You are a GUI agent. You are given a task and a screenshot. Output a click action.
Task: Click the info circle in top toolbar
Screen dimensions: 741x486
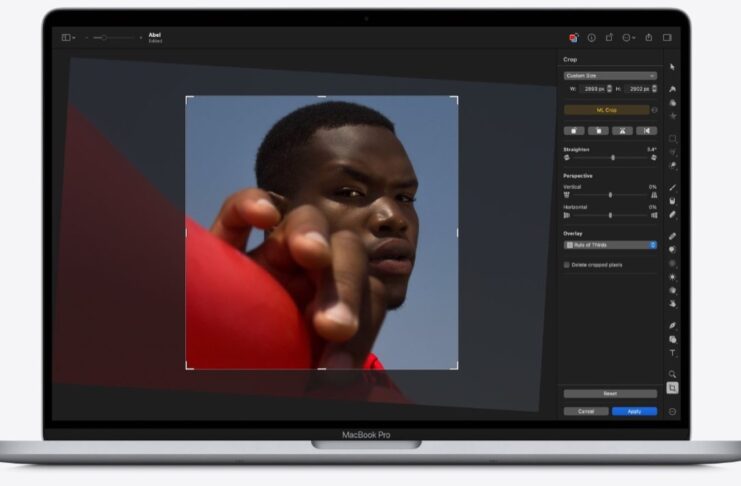[592, 38]
